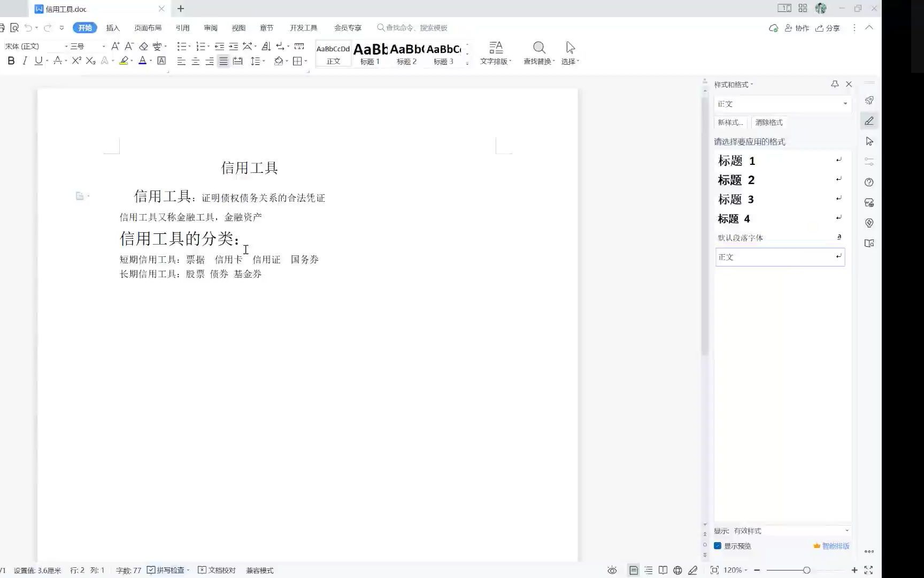
Task: Open Find and Replace tool
Action: tap(539, 53)
